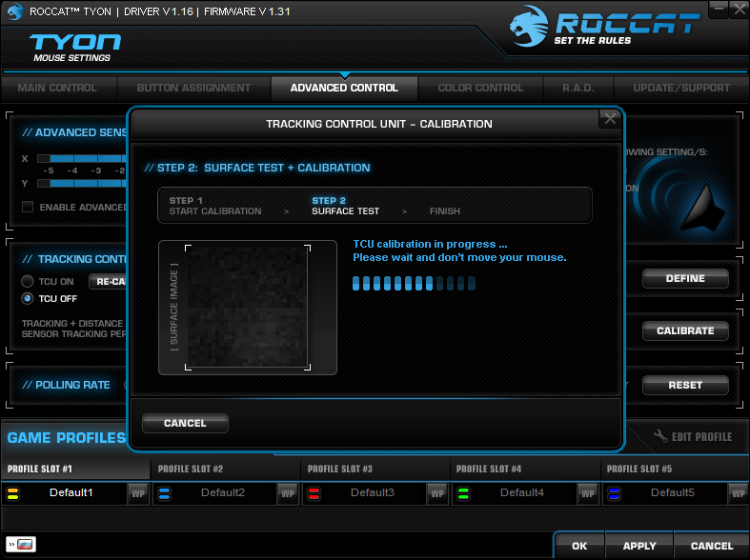Select the Advanced Control tab
The height and width of the screenshot is (560, 750).
point(344,88)
